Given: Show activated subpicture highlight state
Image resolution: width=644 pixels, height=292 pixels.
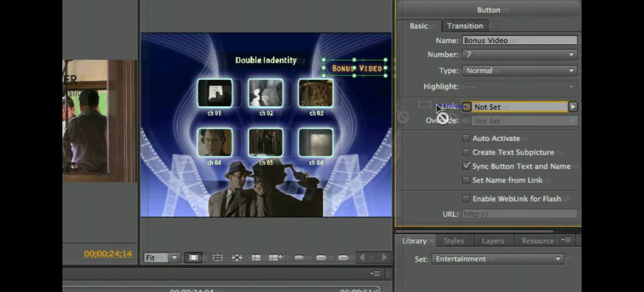Looking at the screenshot, I should point(343,258).
